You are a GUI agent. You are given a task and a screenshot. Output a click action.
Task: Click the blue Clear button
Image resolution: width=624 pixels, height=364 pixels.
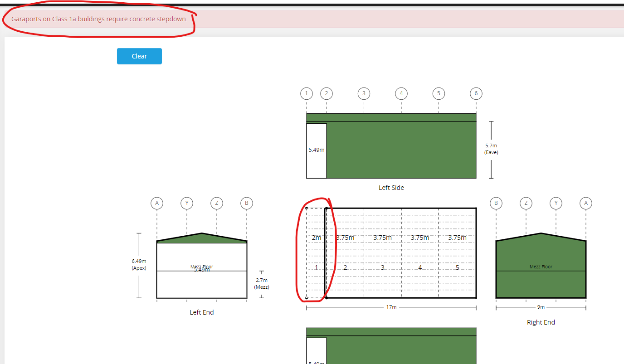tap(139, 56)
